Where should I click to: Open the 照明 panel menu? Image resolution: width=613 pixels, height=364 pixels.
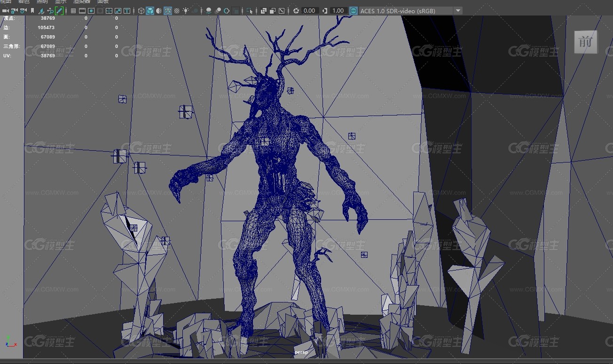(42, 2)
